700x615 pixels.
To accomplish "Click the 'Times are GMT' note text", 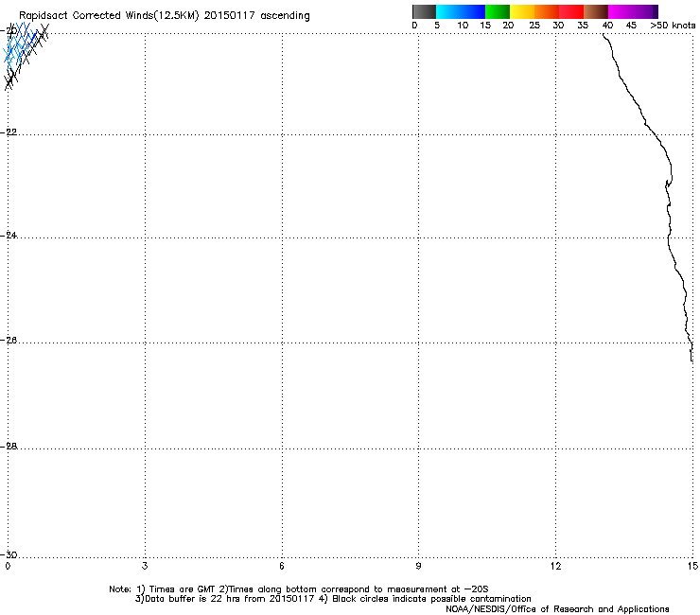I will pos(183,589).
